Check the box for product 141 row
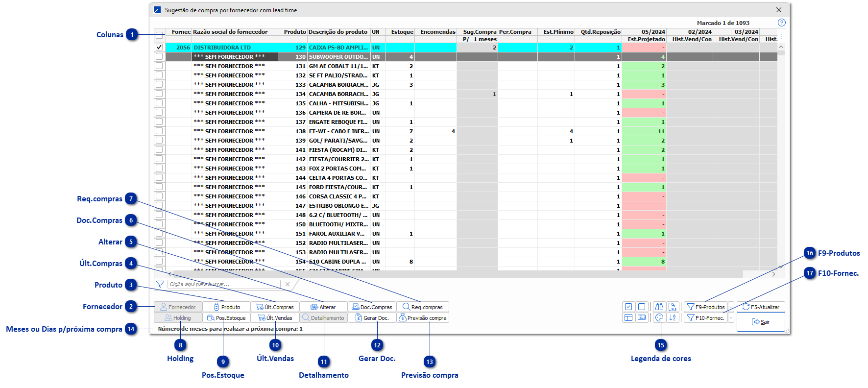This screenshot has width=868, height=388. point(159,150)
